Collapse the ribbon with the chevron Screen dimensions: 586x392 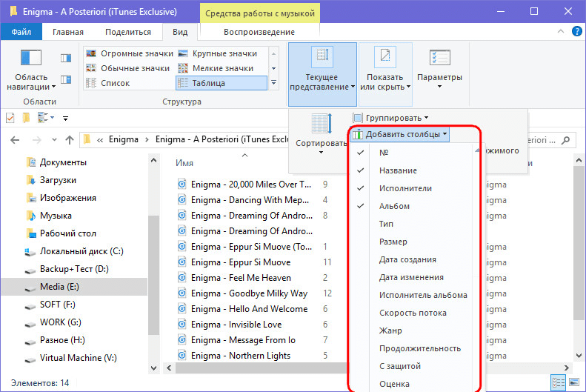[561, 31]
